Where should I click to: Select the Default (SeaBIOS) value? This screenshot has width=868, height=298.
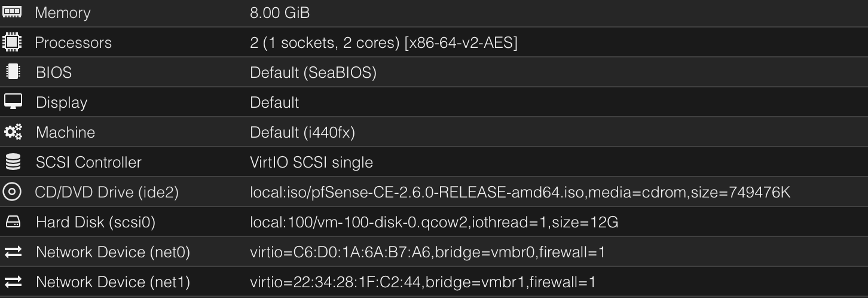pos(313,73)
